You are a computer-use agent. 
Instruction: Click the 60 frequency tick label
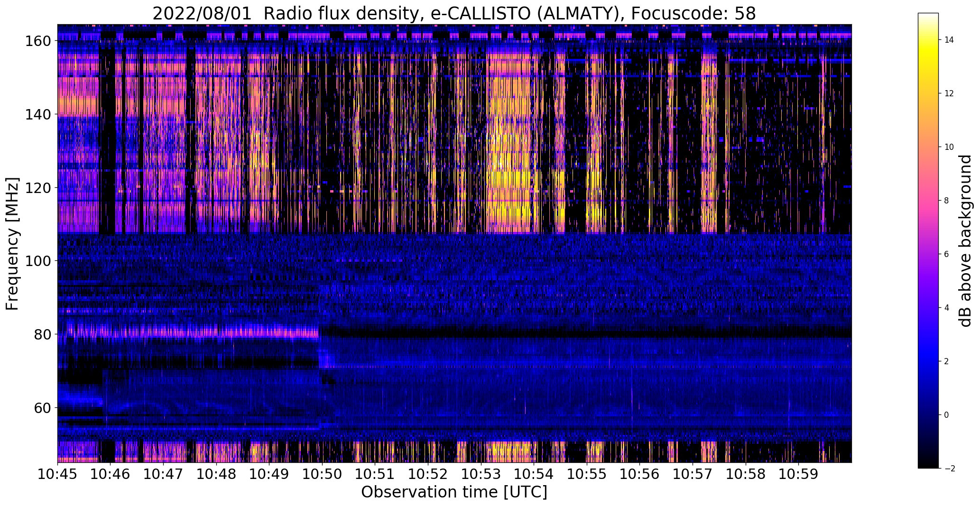tap(42, 407)
